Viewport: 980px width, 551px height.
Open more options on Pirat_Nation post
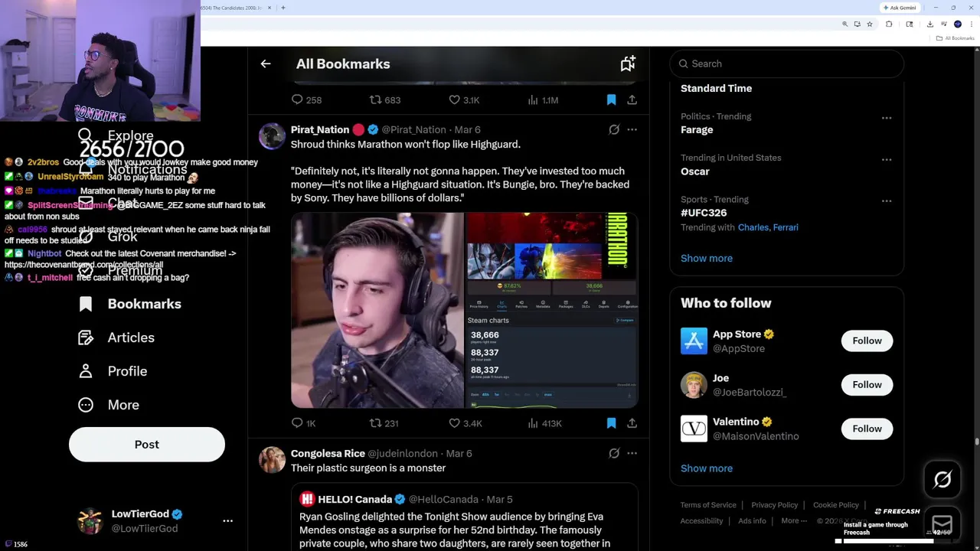632,130
